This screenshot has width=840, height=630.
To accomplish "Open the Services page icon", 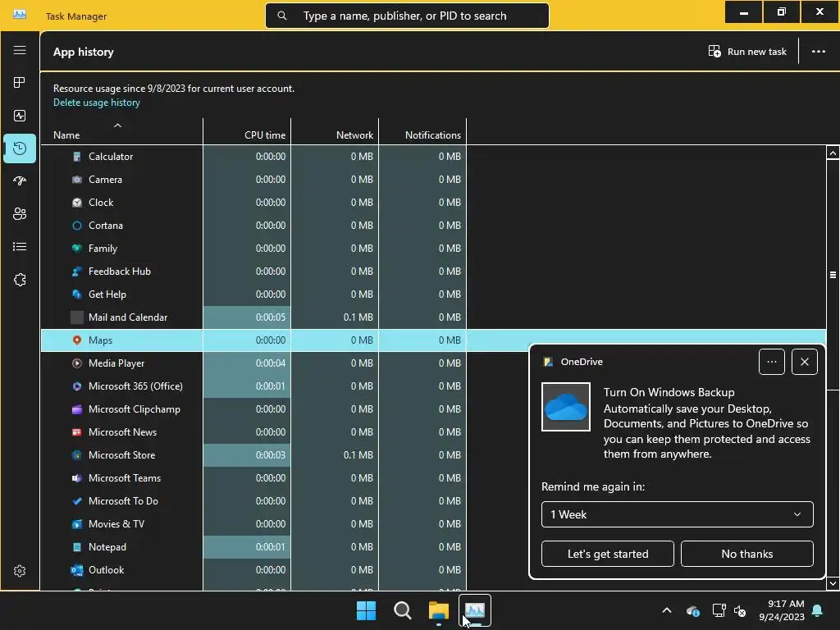I will 20,280.
